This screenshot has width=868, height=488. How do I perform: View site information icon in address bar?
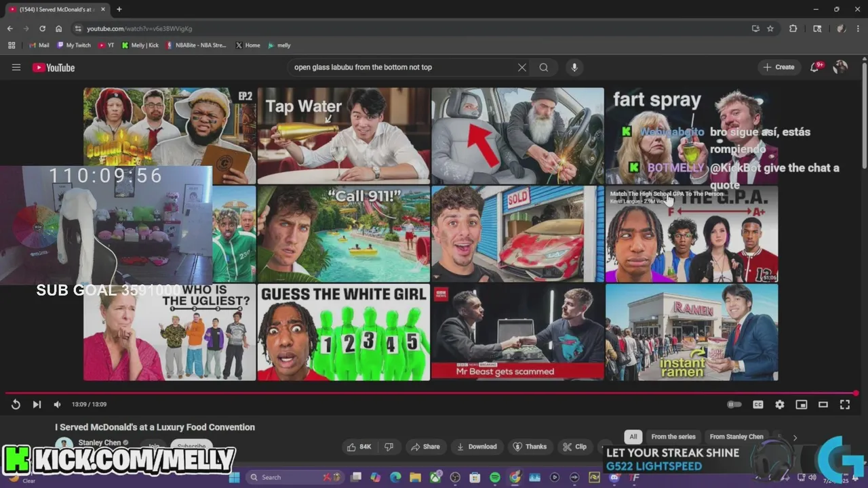click(x=78, y=28)
